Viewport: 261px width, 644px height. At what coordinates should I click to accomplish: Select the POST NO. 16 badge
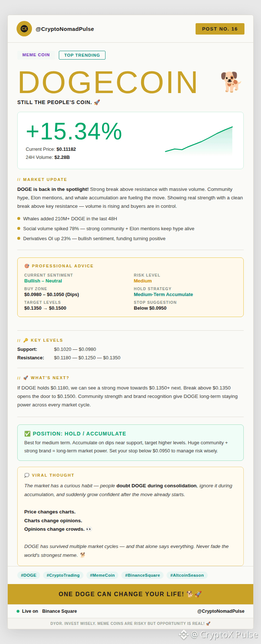point(220,29)
